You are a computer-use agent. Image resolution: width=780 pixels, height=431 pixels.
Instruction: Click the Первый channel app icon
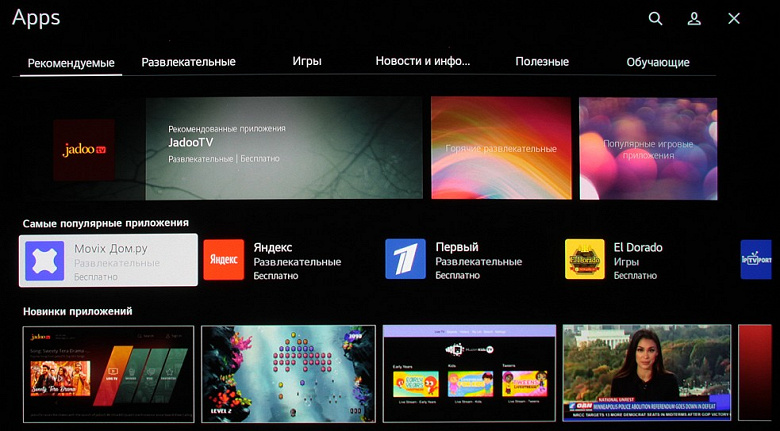(x=405, y=259)
